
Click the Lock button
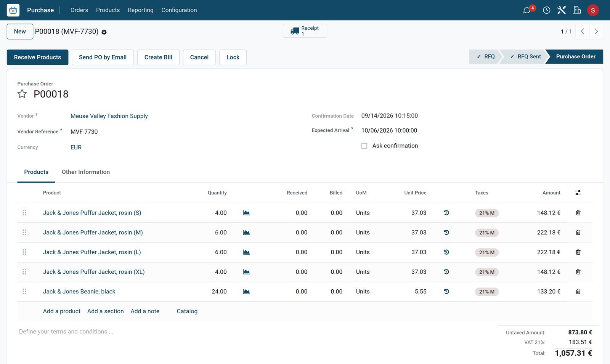pos(233,57)
